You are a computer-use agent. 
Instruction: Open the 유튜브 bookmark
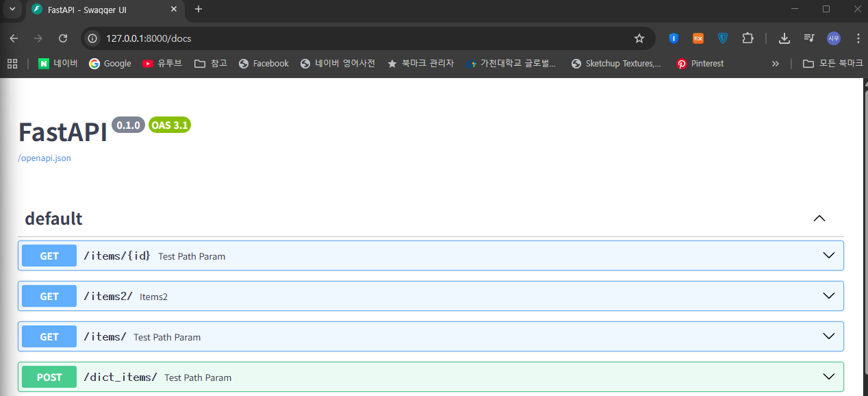(x=162, y=64)
